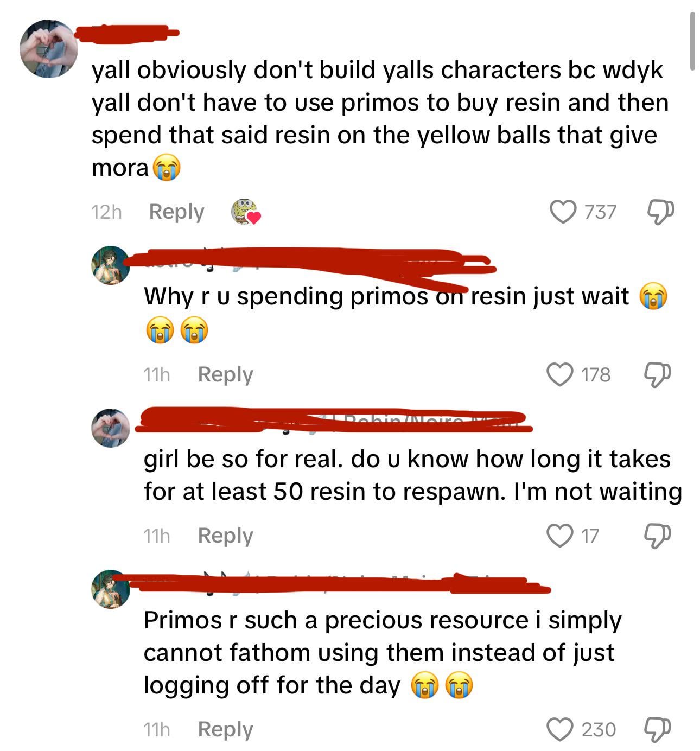
Task: Open heart-hands avatar on 'girl be so' reply
Action: pos(111,428)
